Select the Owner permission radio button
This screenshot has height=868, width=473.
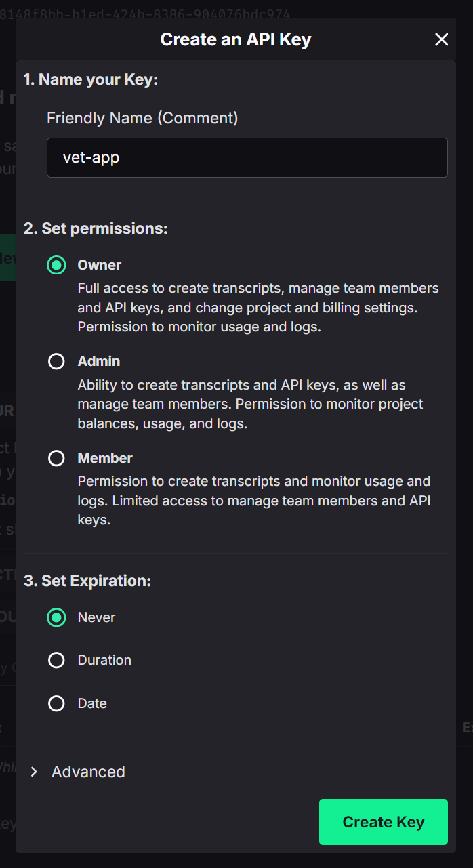(56, 265)
